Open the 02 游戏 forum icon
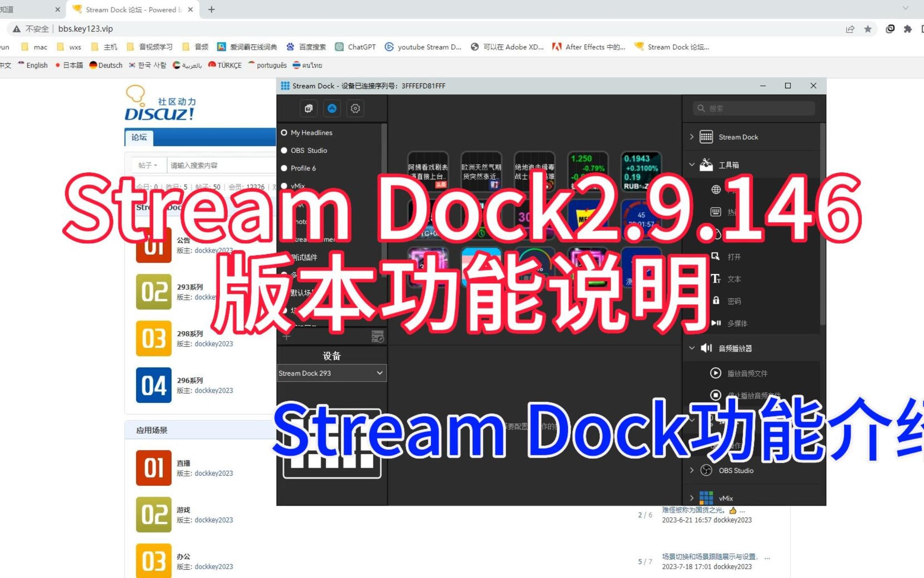The image size is (924, 578). coord(154,515)
